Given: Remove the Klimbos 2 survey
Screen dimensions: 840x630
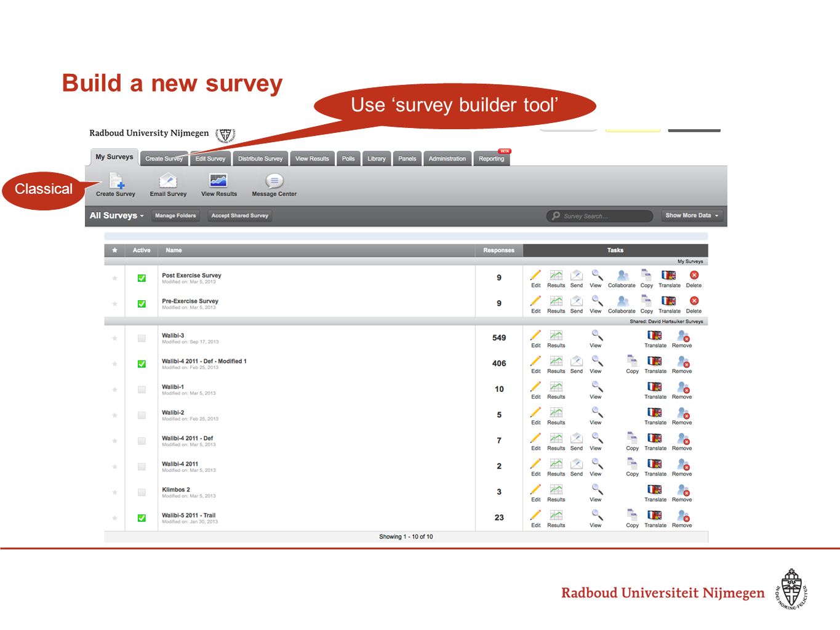Looking at the screenshot, I should [x=683, y=490].
